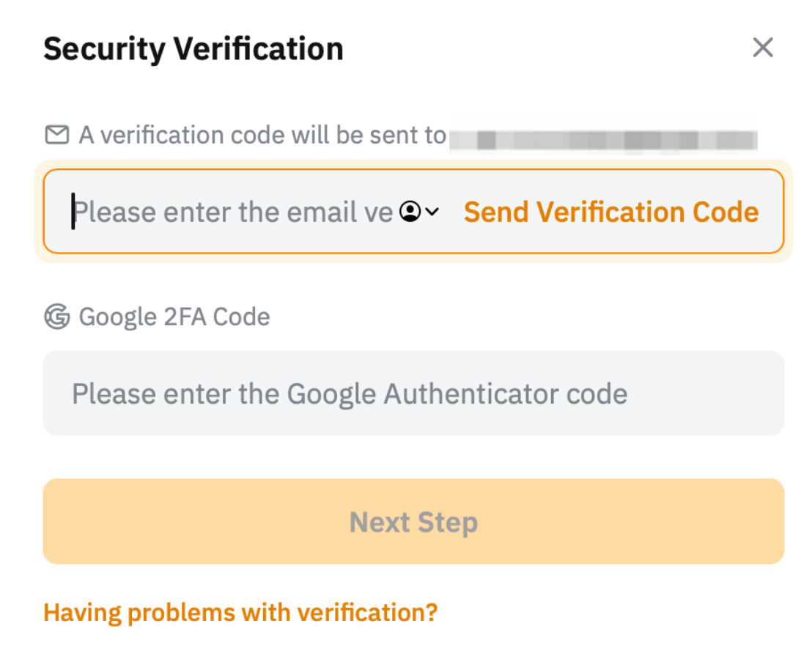812x649 pixels.
Task: Click the word 'Verification' in the dialog title
Action: point(259,49)
